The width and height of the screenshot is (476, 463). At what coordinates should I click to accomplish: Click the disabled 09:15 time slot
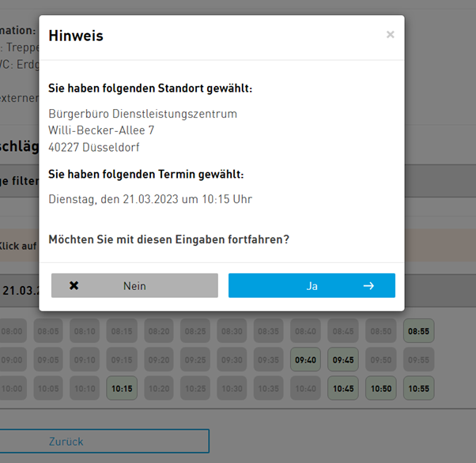(122, 359)
